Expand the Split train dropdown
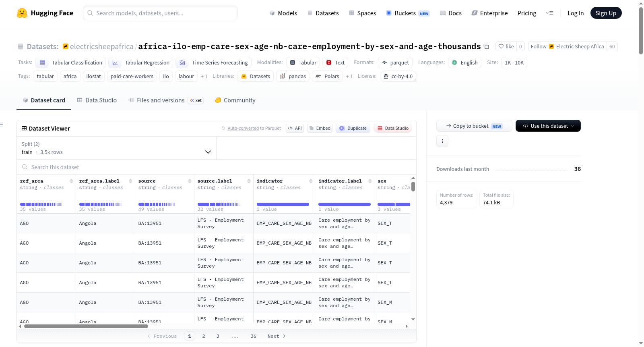Viewport: 644px width, 347px height. (x=116, y=148)
